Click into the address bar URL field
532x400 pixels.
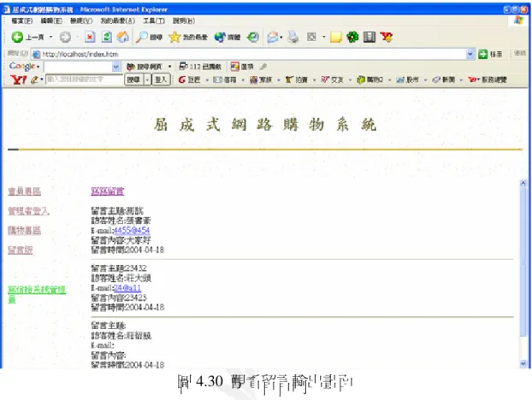[250, 54]
